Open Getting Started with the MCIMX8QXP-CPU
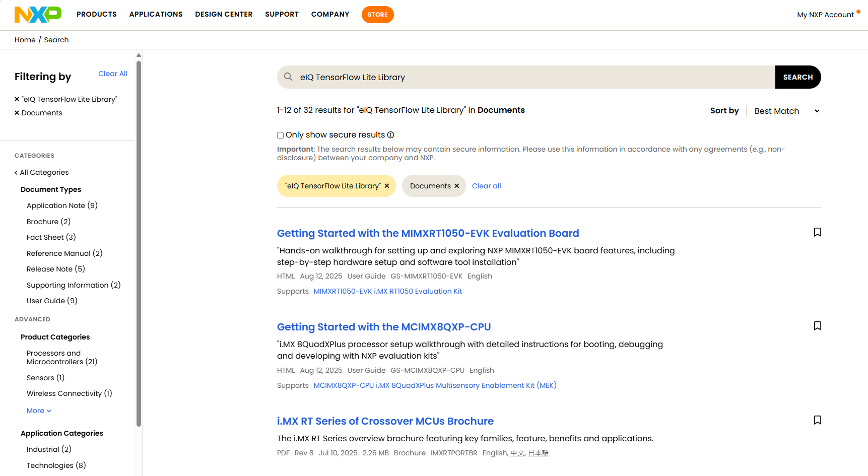Image resolution: width=868 pixels, height=476 pixels. [384, 327]
